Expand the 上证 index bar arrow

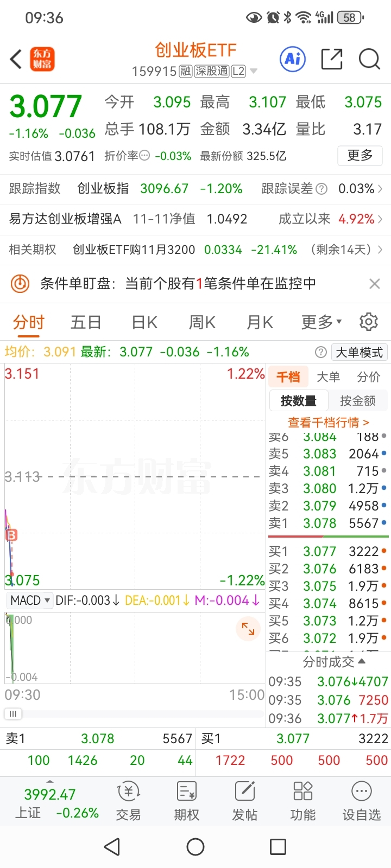click(50, 782)
